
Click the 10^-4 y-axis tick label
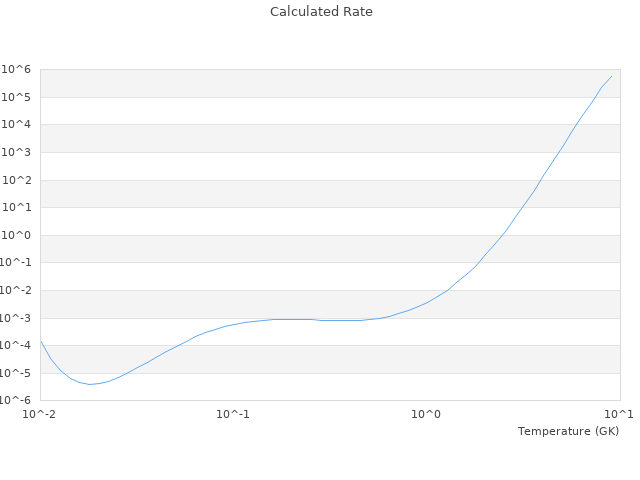17,346
